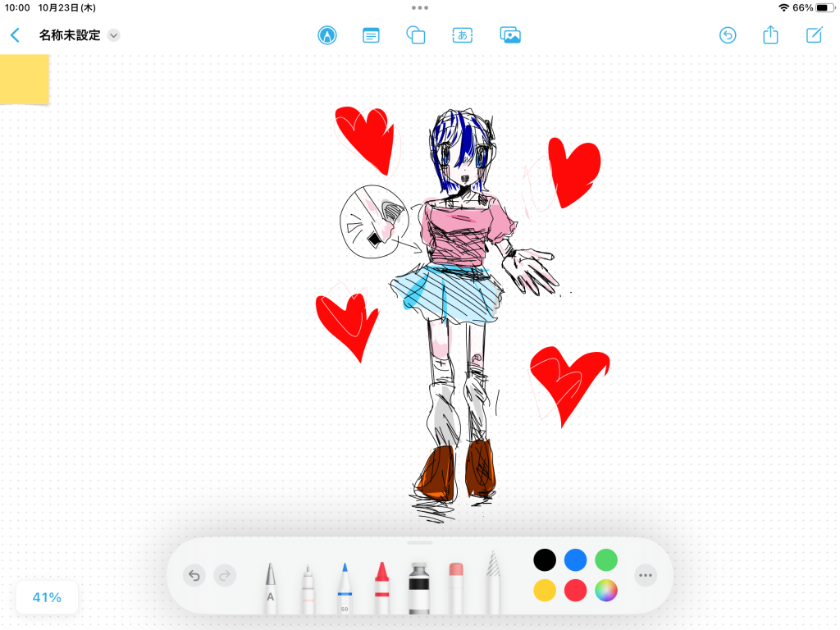Image resolution: width=840 pixels, height=630 pixels.
Task: Select the yellow sticky note on canvas
Action: click(24, 79)
